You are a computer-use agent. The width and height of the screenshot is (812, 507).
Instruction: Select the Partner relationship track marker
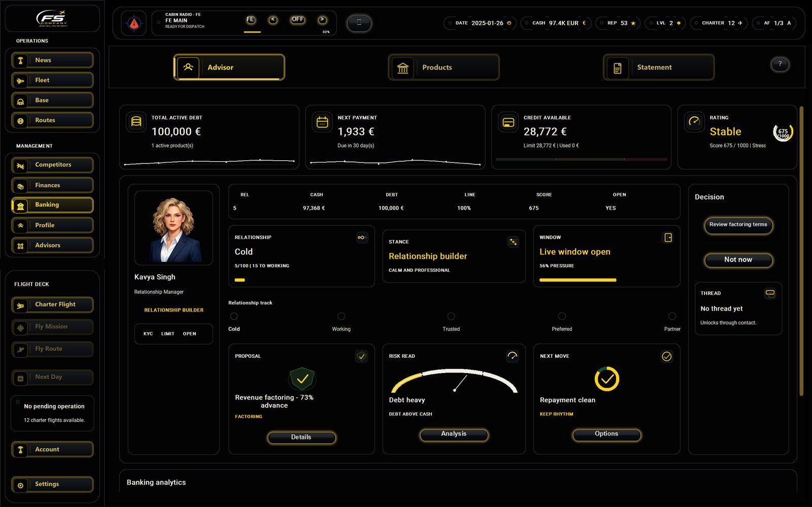[x=672, y=316]
